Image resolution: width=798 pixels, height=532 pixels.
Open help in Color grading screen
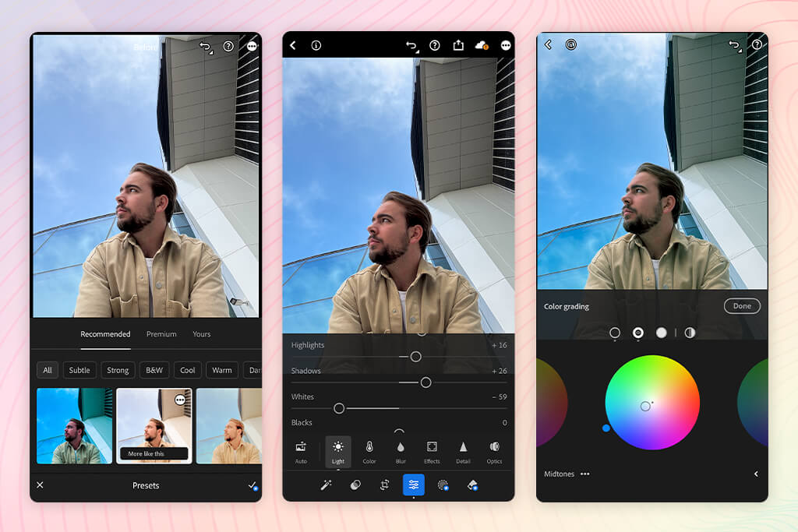point(757,44)
